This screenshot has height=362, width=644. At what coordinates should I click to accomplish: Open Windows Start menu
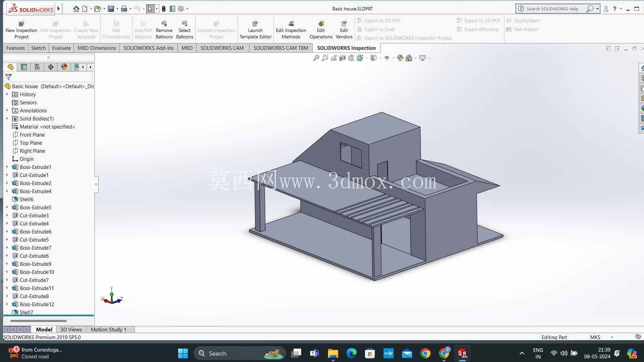click(x=183, y=353)
